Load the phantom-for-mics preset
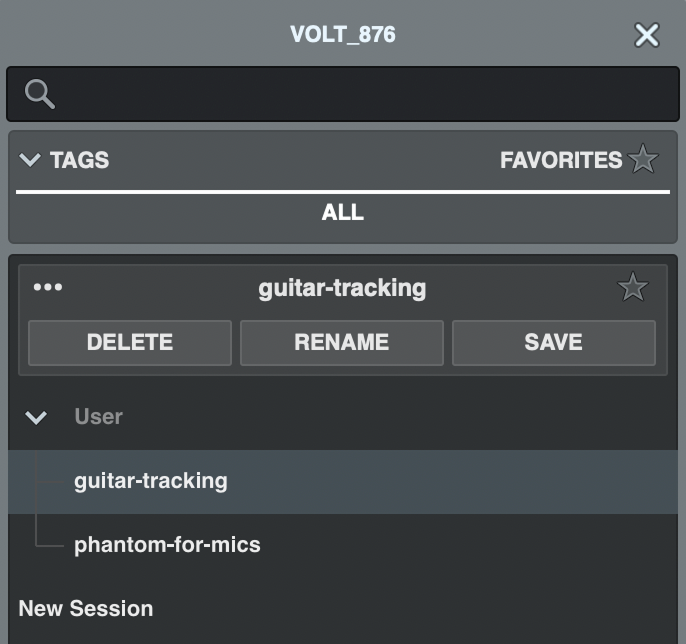 click(x=167, y=545)
